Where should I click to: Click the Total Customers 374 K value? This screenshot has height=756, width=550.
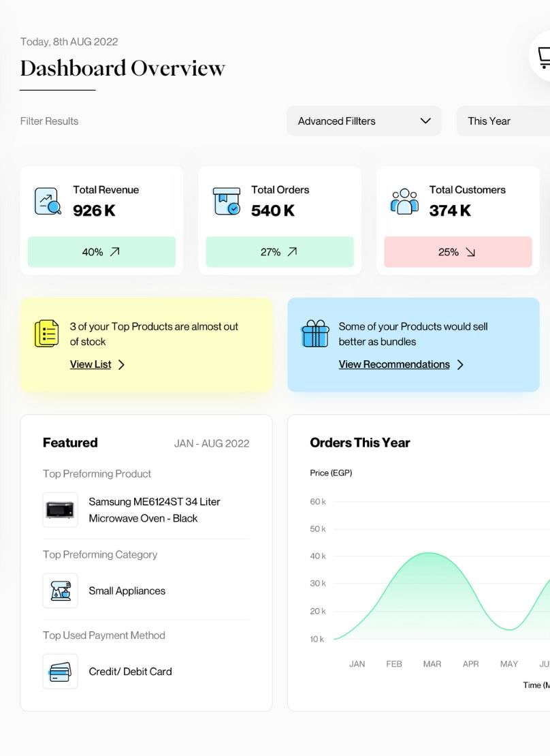tap(450, 210)
